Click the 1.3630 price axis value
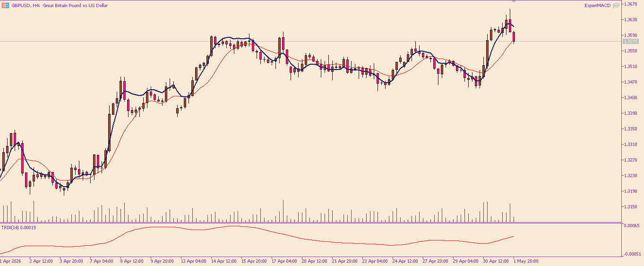644x266 pixels. [x=630, y=20]
